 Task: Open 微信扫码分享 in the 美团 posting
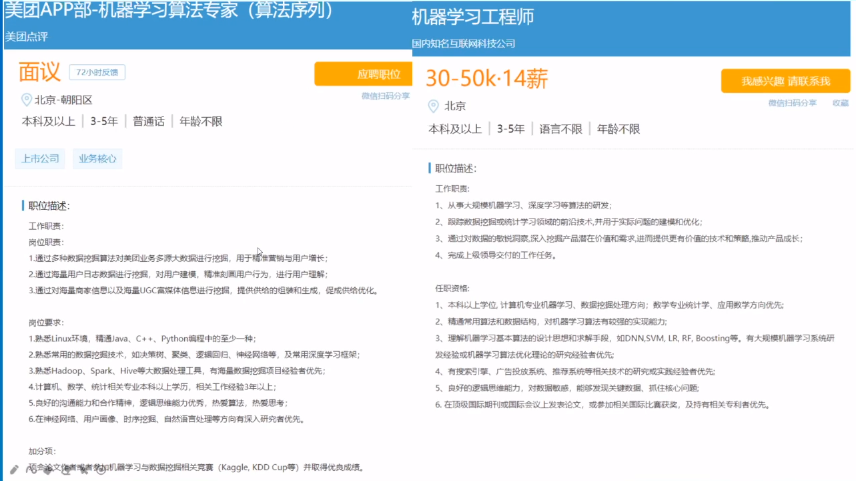point(385,96)
